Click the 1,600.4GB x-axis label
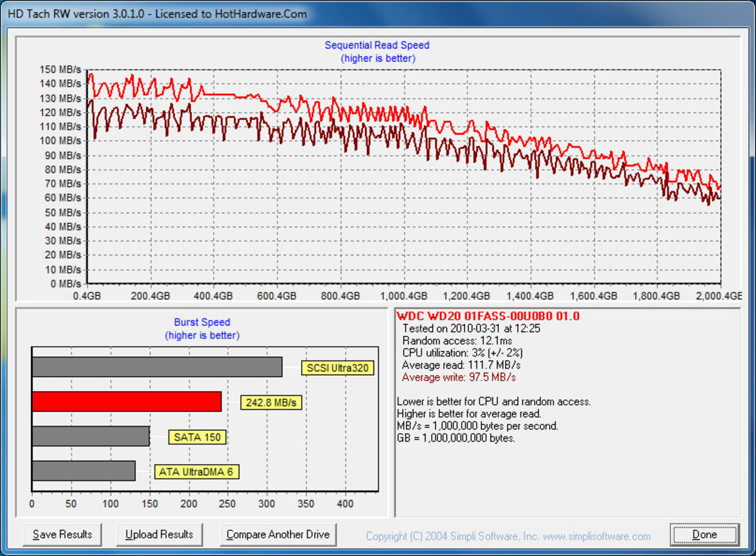This screenshot has height=556, width=756. 593,296
